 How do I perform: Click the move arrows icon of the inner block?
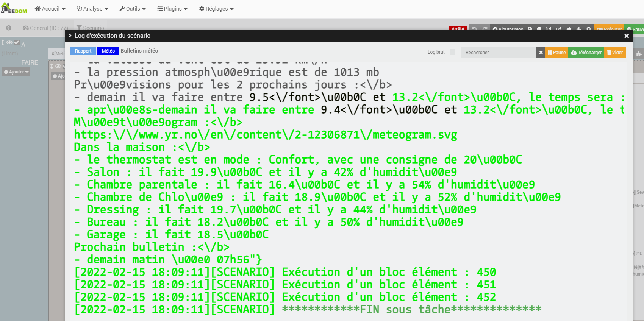[52, 66]
